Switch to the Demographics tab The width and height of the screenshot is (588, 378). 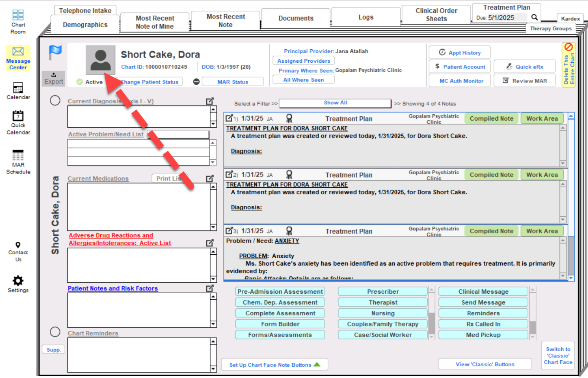point(85,25)
